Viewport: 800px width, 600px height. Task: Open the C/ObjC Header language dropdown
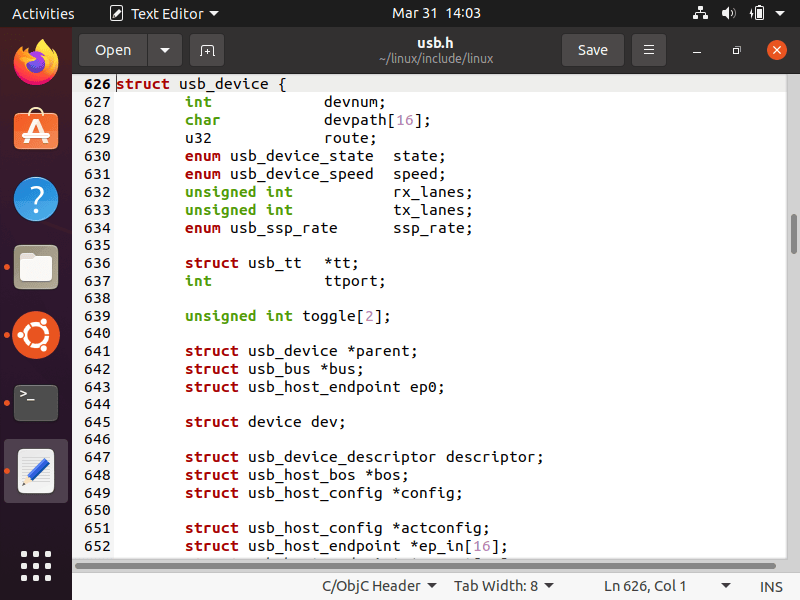coord(379,586)
